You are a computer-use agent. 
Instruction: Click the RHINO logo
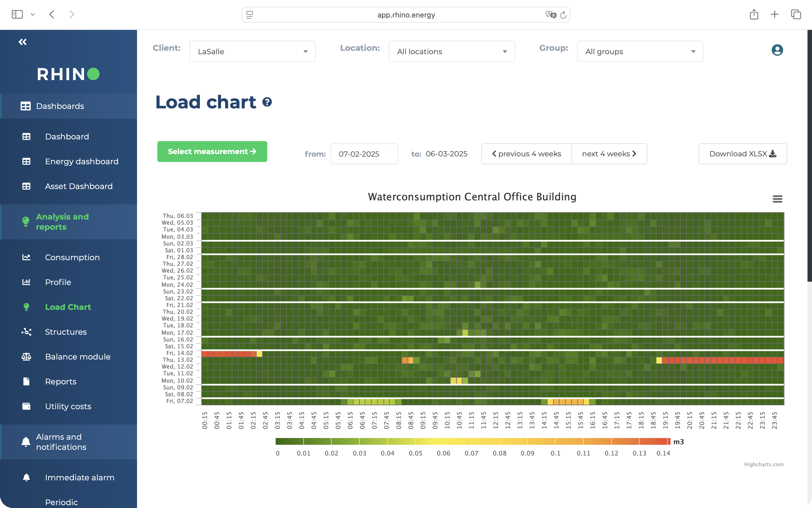point(69,74)
